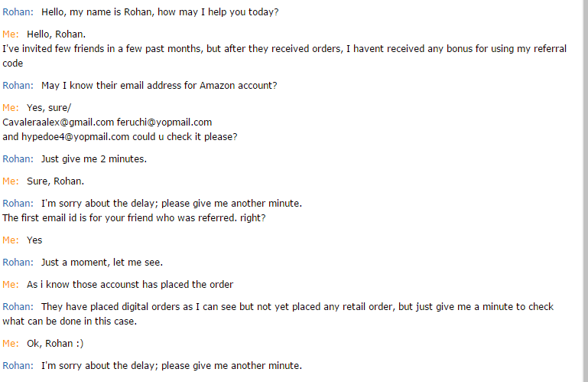
Task: Click the single-word 'Yes' reply
Action: pos(34,240)
